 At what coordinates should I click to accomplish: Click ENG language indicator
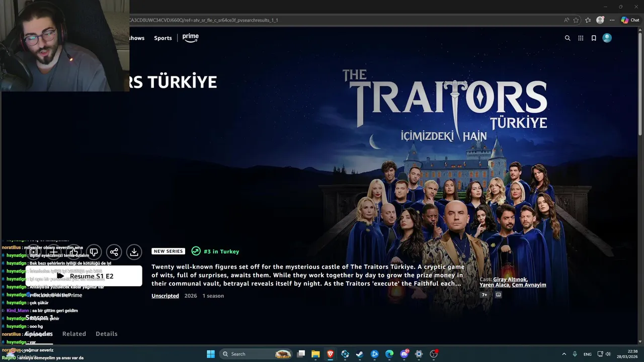[x=588, y=354]
